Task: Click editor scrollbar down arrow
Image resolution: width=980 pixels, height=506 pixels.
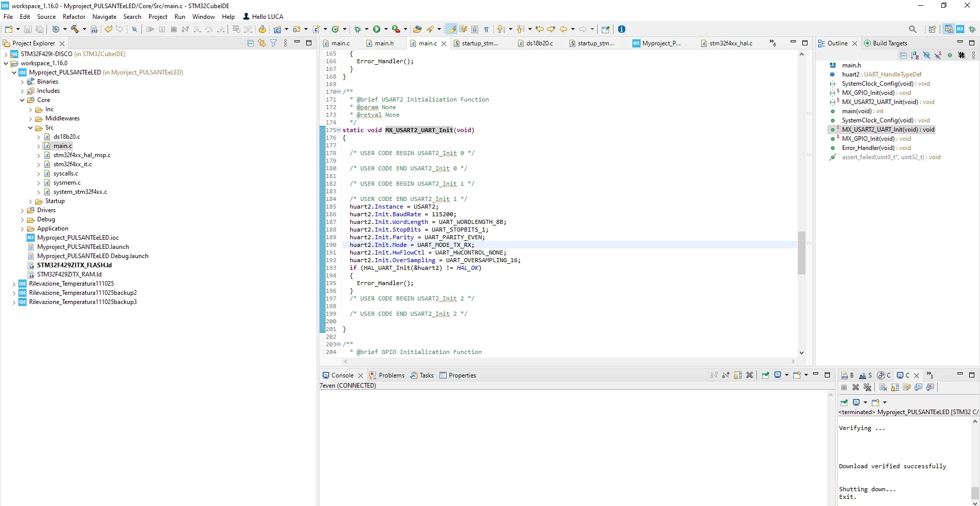Action: tap(801, 352)
